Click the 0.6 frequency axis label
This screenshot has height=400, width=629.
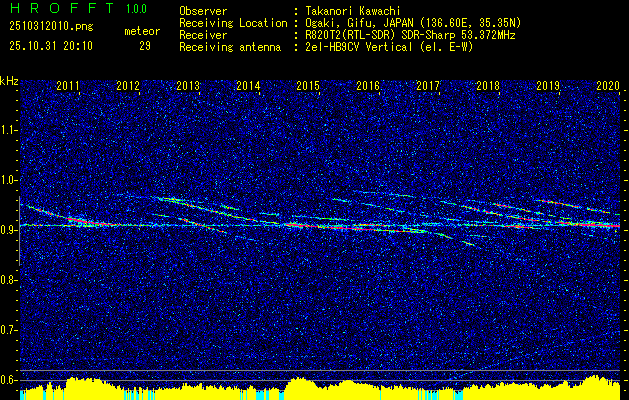pos(8,380)
